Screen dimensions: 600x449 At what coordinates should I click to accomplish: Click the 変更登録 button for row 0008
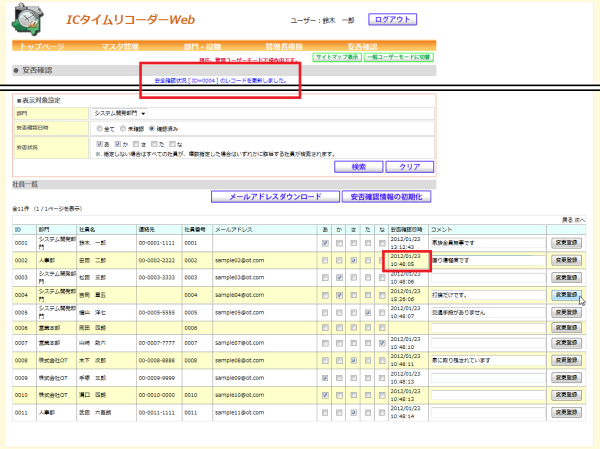566,360
